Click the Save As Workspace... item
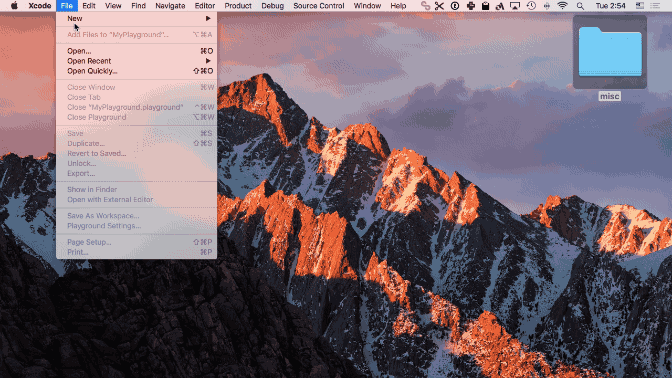Viewport: 672px width, 378px height. [136, 216]
